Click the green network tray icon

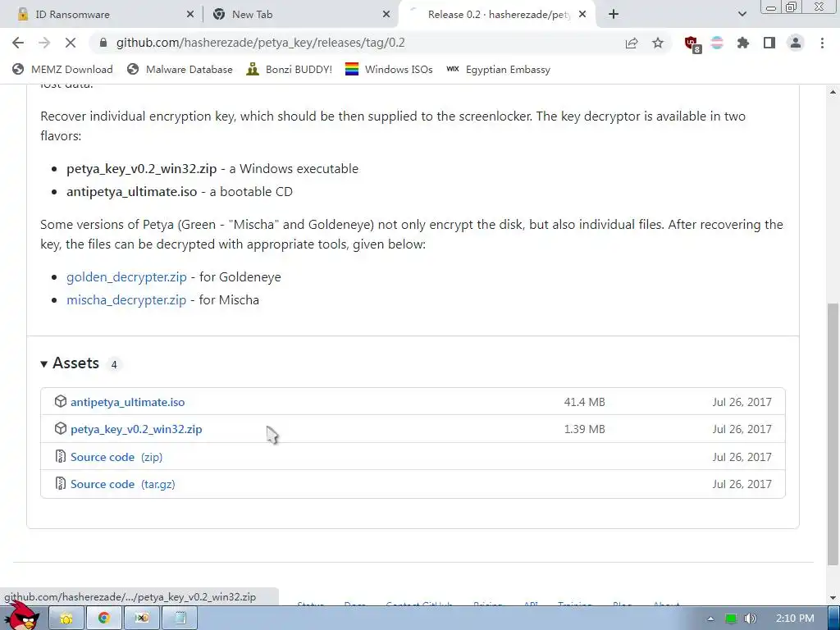(731, 619)
